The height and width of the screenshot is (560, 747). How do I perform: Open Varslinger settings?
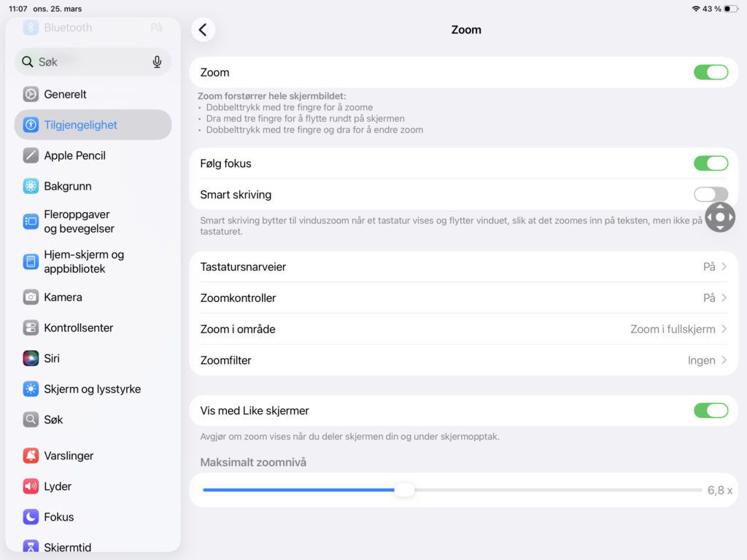[93, 456]
